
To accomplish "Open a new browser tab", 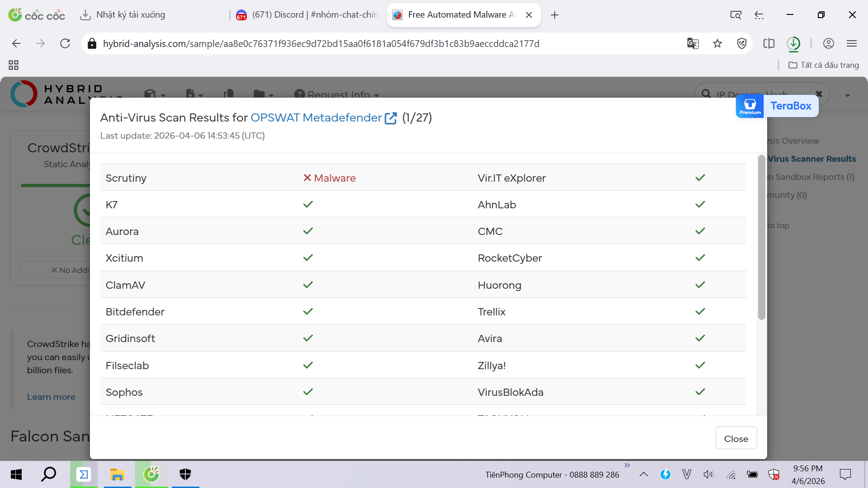I will (x=555, y=15).
